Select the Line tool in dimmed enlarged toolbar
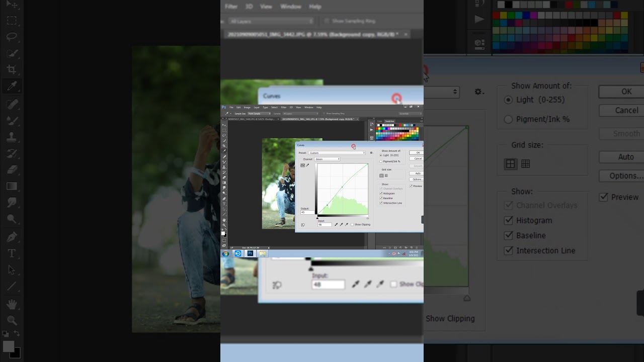Viewport: 644px width, 362px height. point(12,287)
